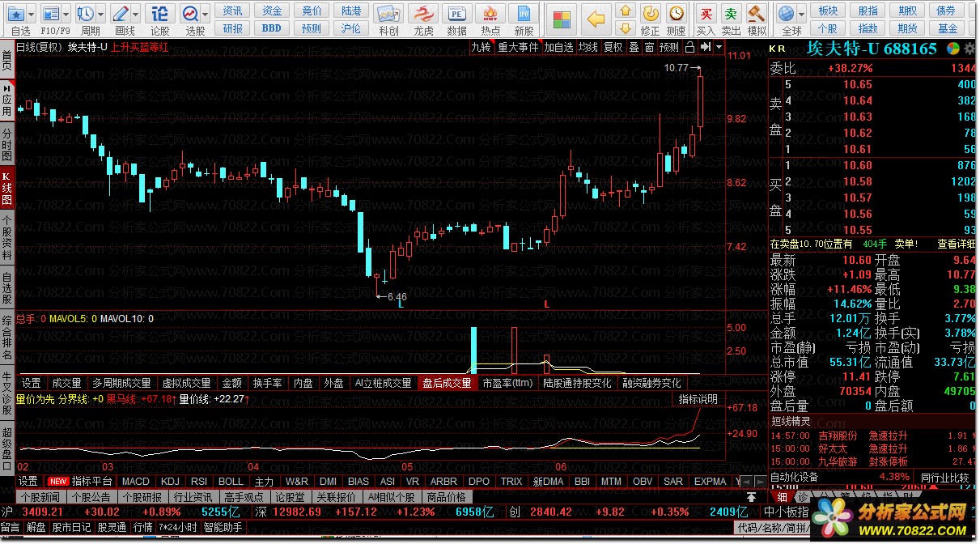Select the 换手率 turnover tab
Viewport: 980px width, 544px height.
267,383
